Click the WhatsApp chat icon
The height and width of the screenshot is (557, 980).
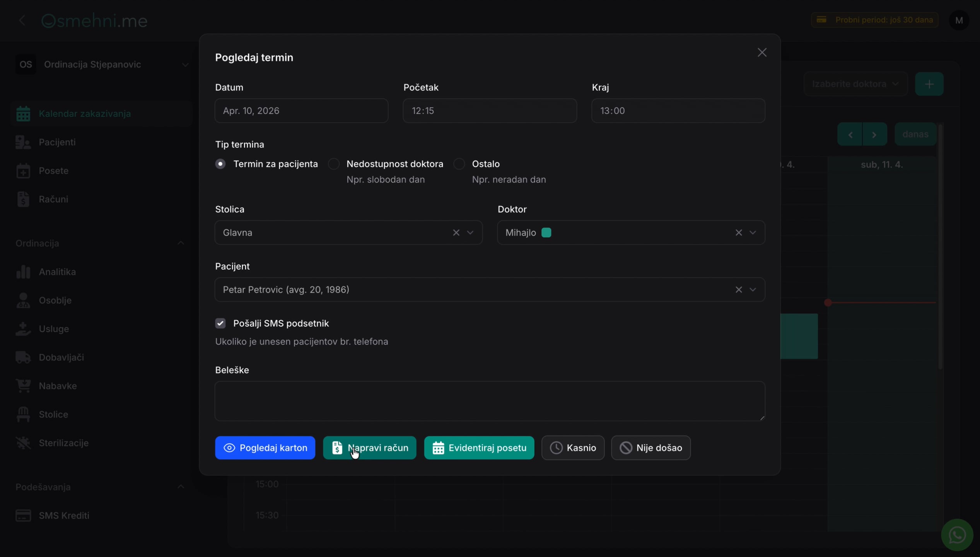pyautogui.click(x=957, y=535)
